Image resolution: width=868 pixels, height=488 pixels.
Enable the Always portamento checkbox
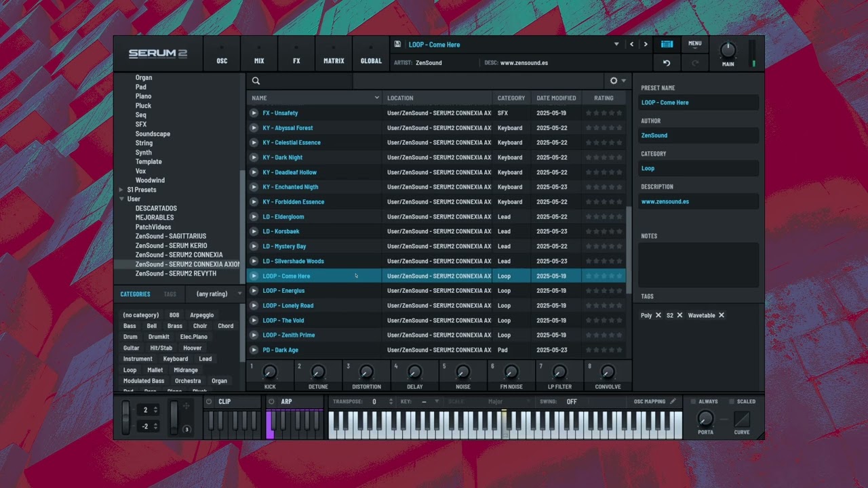click(693, 402)
